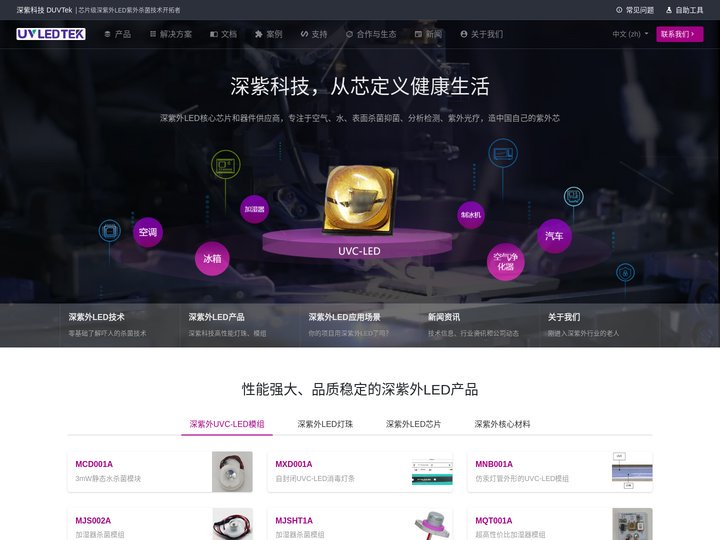Click the 制水机 purple bubble
Viewport: 720px width, 540px height.
click(x=471, y=214)
